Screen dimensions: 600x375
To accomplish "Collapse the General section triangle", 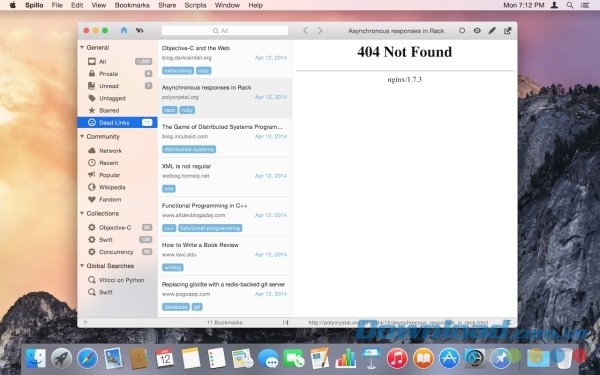I will [x=82, y=47].
